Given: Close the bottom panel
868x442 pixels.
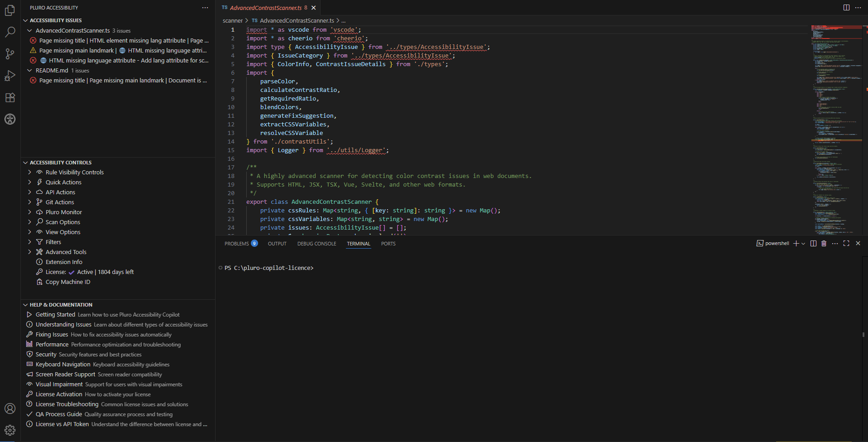Looking at the screenshot, I should click(x=858, y=244).
